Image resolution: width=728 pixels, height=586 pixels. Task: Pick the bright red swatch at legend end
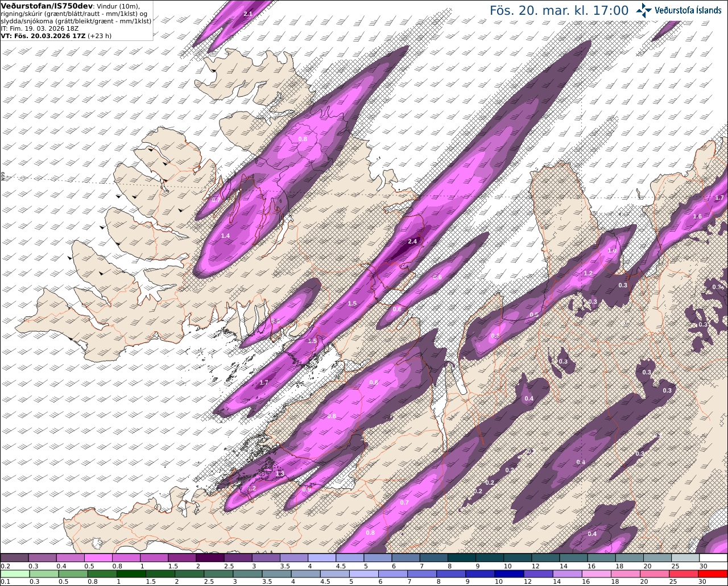[x=713, y=573]
